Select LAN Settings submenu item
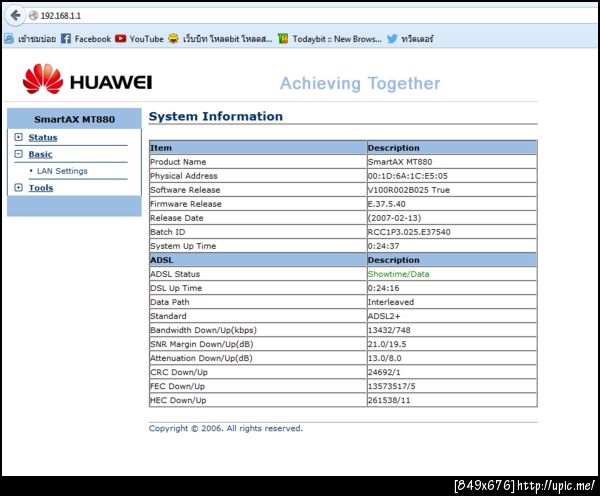This screenshot has width=600, height=496. tap(62, 171)
